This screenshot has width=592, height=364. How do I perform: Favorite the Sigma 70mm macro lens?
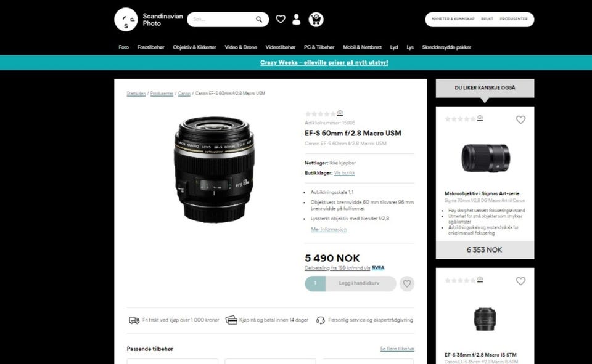point(520,119)
